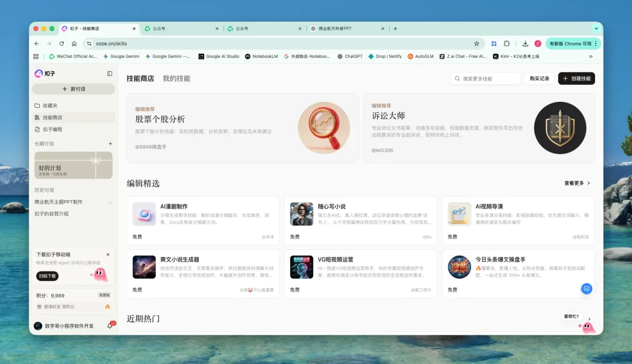Open the 股票个股分析 featured card
Image resolution: width=632 pixels, height=364 pixels.
(x=243, y=128)
